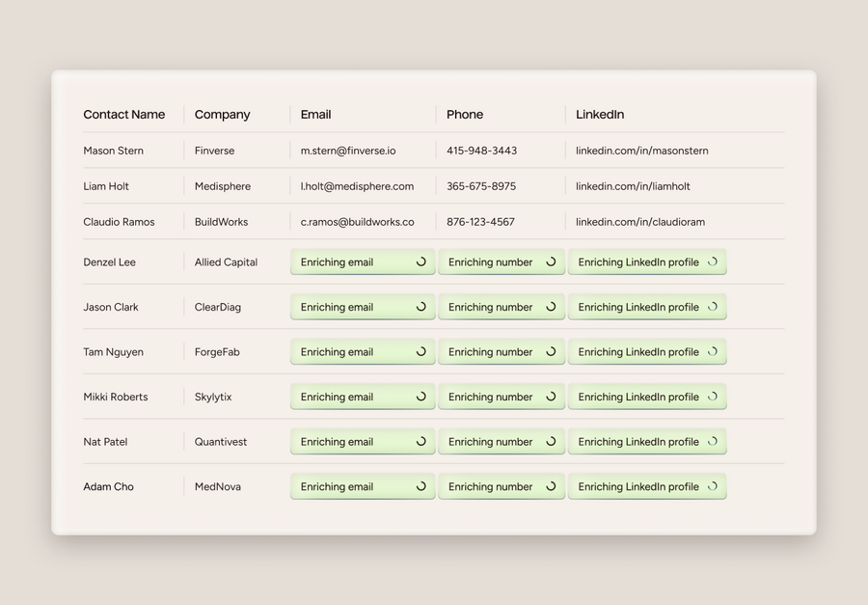The image size is (868, 605).
Task: Click the 'Enriching email' button for Tam Nguyen
Action: (362, 351)
